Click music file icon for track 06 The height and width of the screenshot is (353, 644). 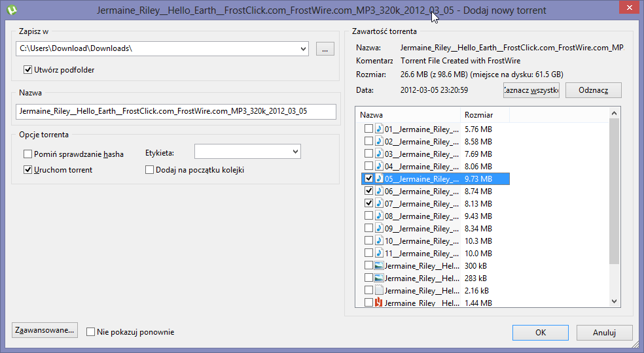(379, 191)
